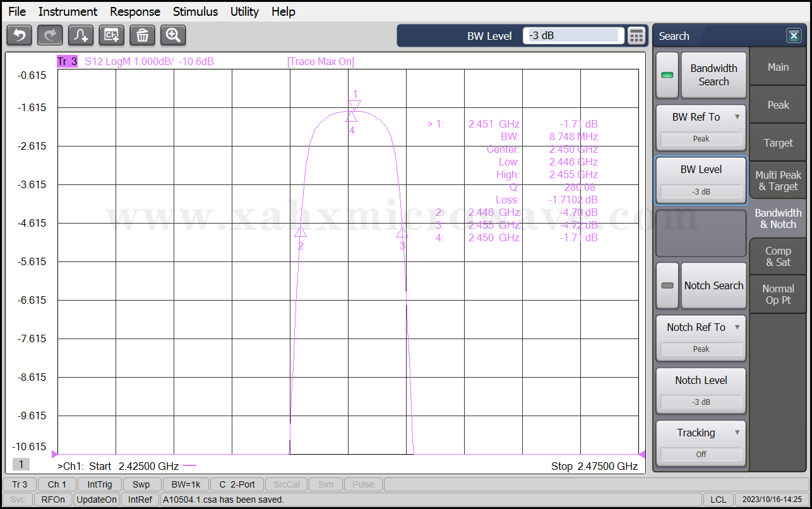
Task: Open the Help menu
Action: click(284, 11)
